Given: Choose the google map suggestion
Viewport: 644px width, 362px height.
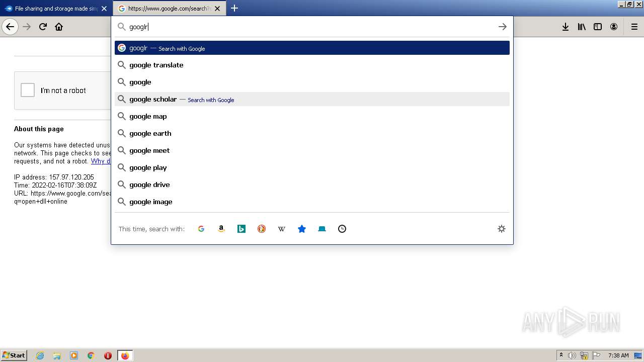Looking at the screenshot, I should pyautogui.click(x=312, y=116).
